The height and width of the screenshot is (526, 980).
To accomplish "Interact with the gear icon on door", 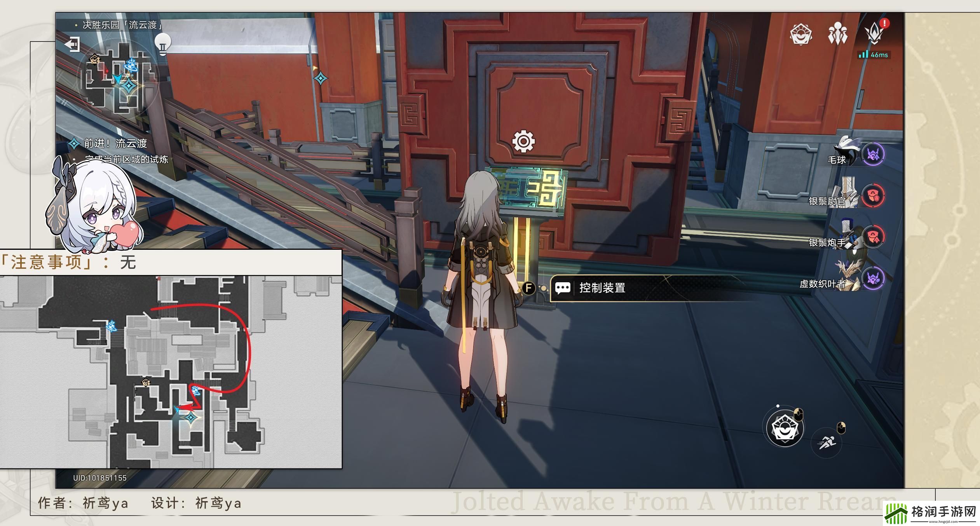I will [x=523, y=141].
